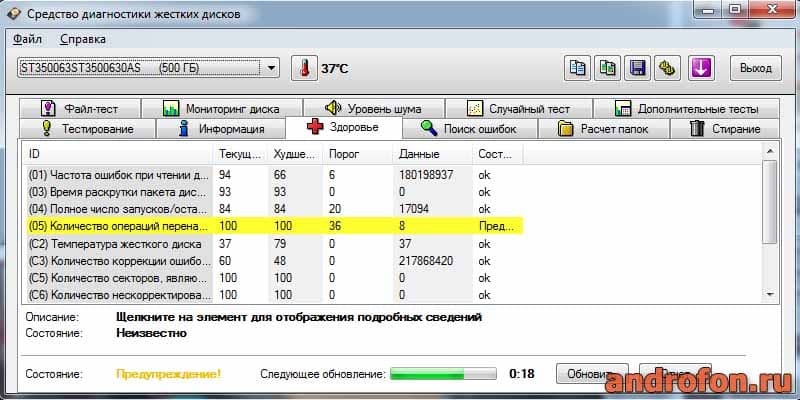
Task: Open the Расчет папок tab
Action: point(604,129)
